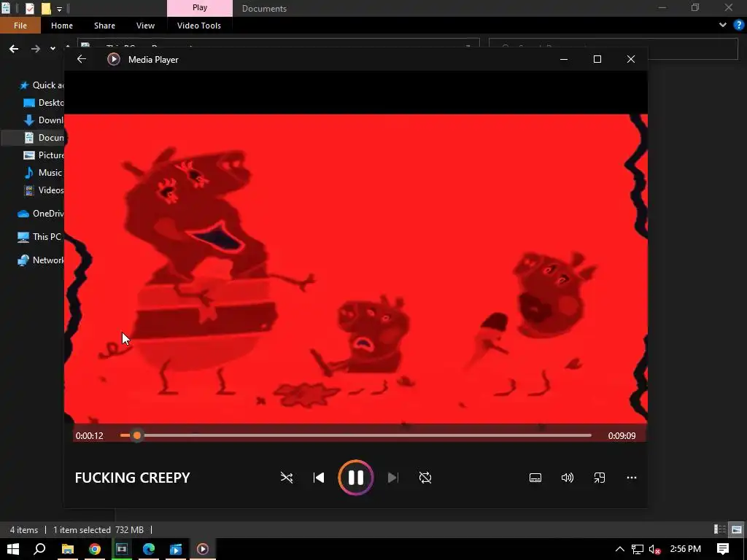
Task: Toggle repeat mode in Media Player
Action: point(425,478)
